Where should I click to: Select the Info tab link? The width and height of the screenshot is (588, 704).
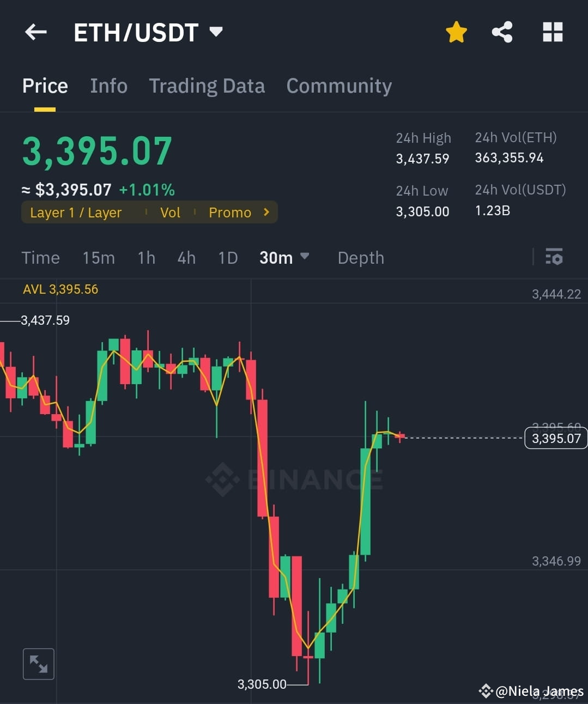pyautogui.click(x=108, y=86)
